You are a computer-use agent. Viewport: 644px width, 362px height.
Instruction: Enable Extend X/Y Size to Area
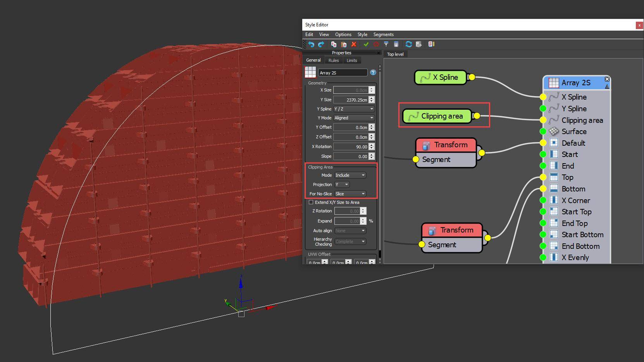pos(311,202)
